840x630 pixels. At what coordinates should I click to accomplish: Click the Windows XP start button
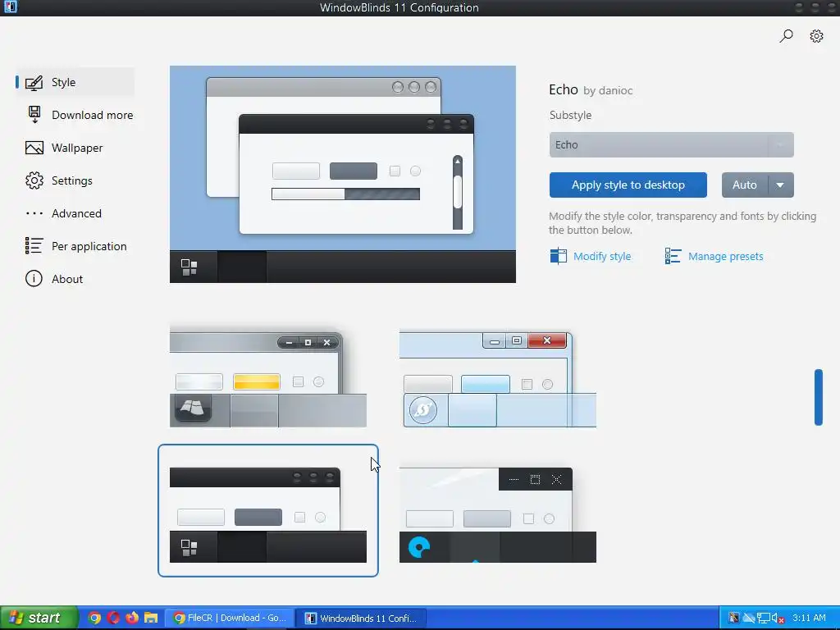(x=39, y=618)
